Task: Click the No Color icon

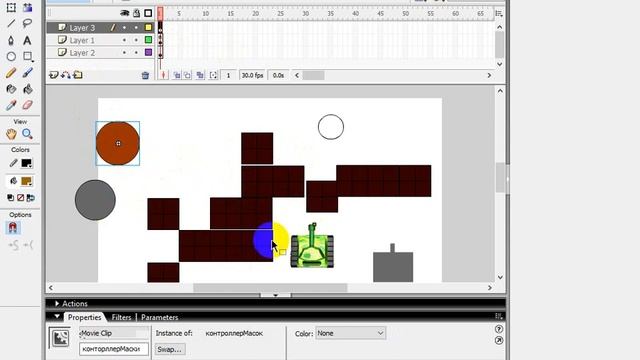Action: (20, 198)
